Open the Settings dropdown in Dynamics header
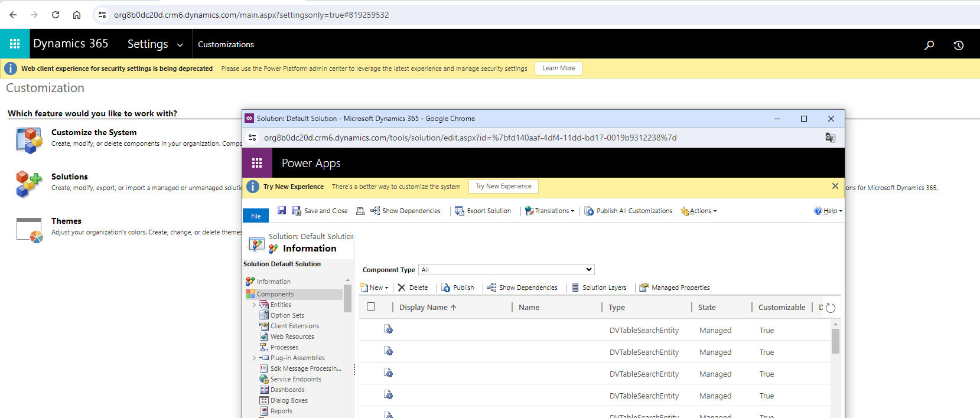 point(155,44)
